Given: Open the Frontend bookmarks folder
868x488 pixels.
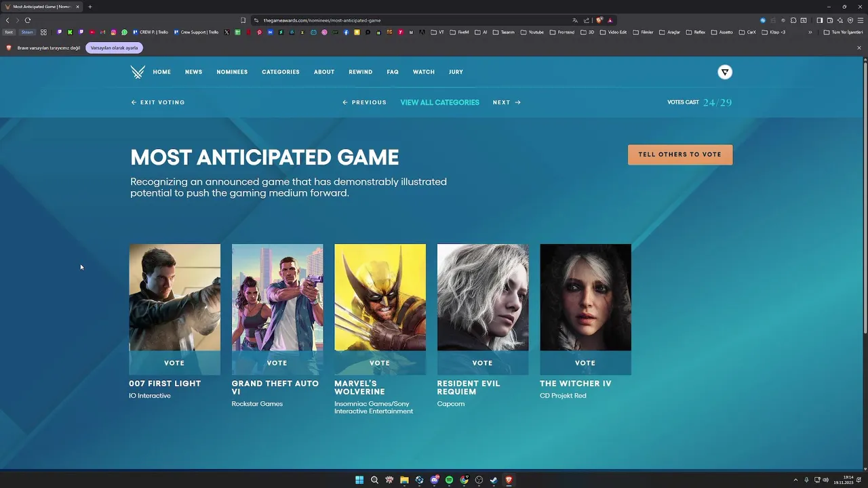Looking at the screenshot, I should click(x=561, y=32).
